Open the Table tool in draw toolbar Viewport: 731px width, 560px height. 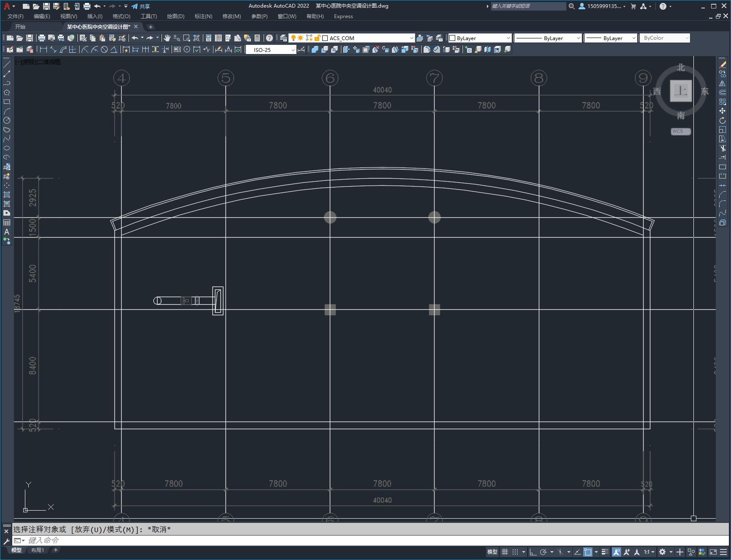pyautogui.click(x=7, y=222)
